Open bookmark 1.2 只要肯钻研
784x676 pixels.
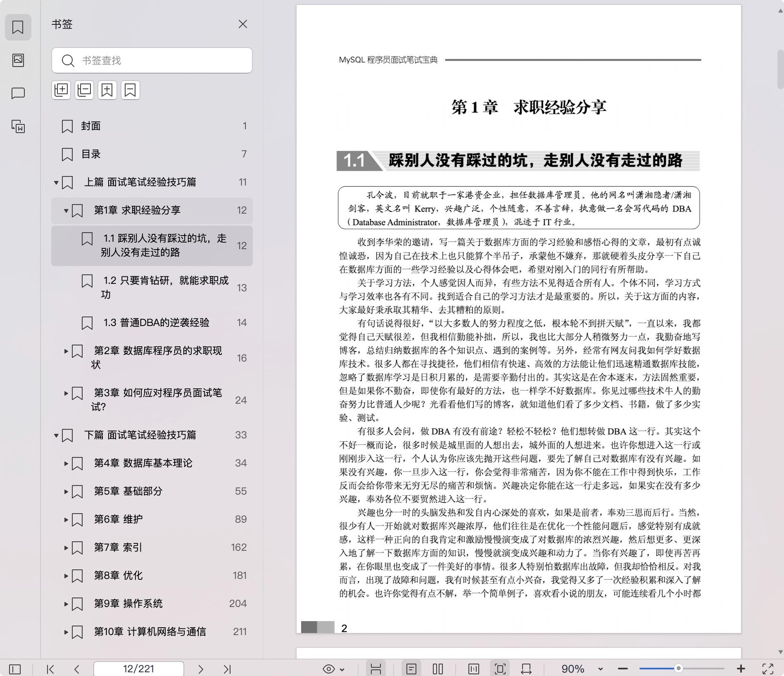click(x=152, y=288)
